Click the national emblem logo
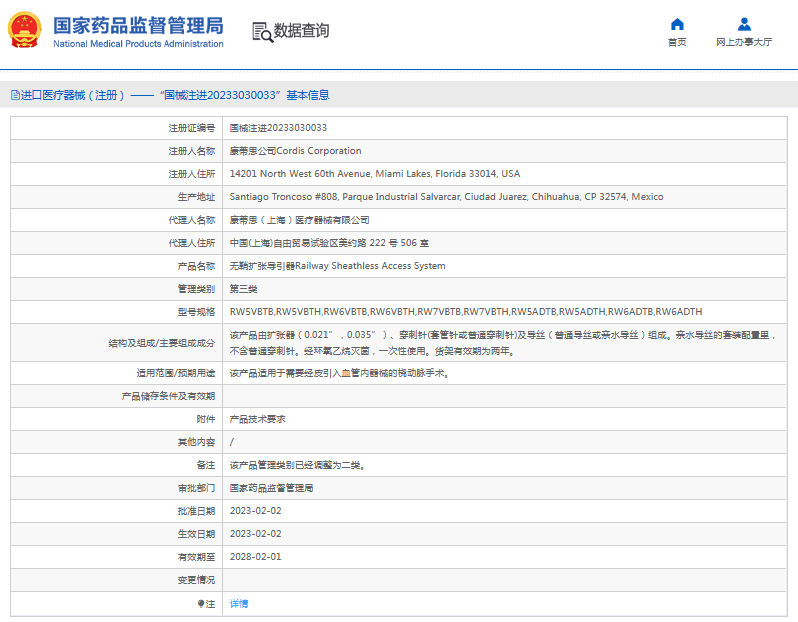The height and width of the screenshot is (622, 798). [x=24, y=30]
